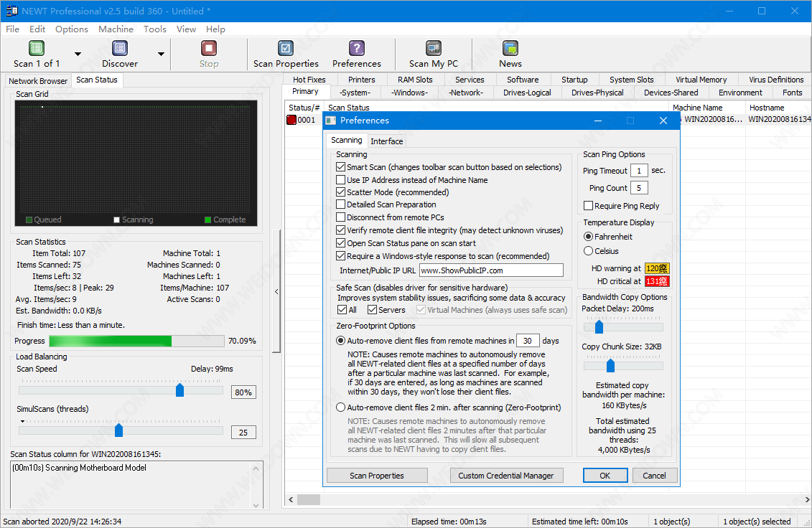Open the Hot Fixes tab

click(x=309, y=80)
